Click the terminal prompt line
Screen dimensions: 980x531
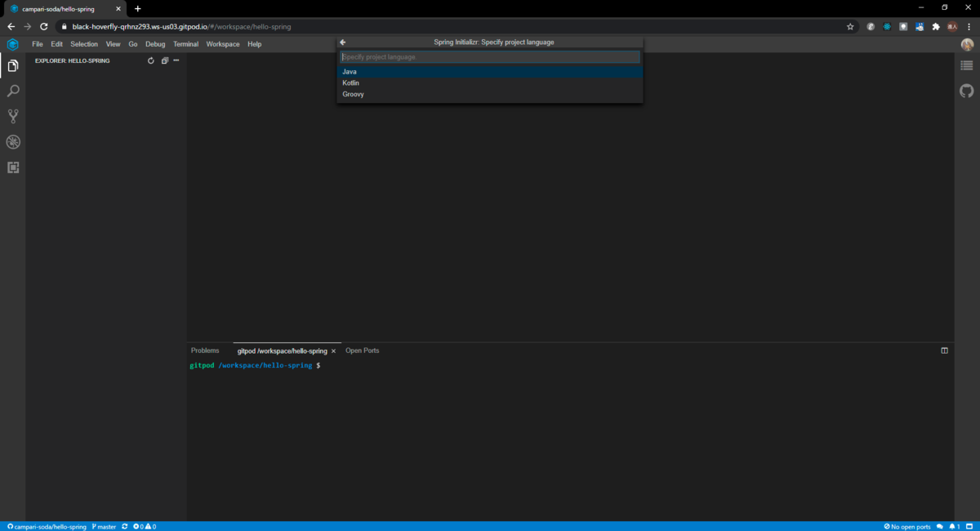tap(255, 365)
